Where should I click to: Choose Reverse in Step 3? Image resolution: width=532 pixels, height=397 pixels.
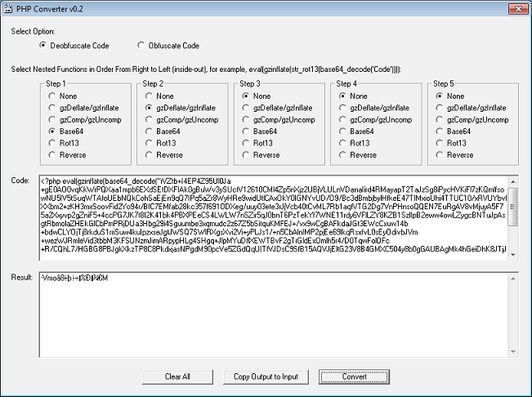pyautogui.click(x=246, y=154)
